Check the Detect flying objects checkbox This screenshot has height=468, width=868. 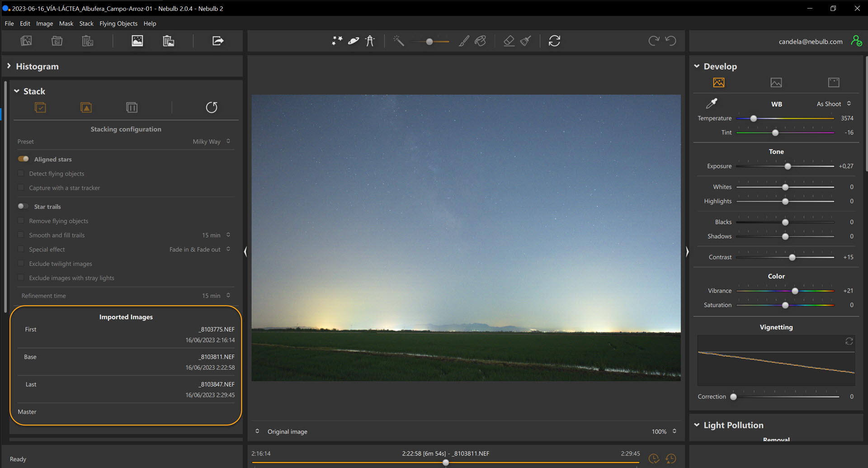[21, 174]
